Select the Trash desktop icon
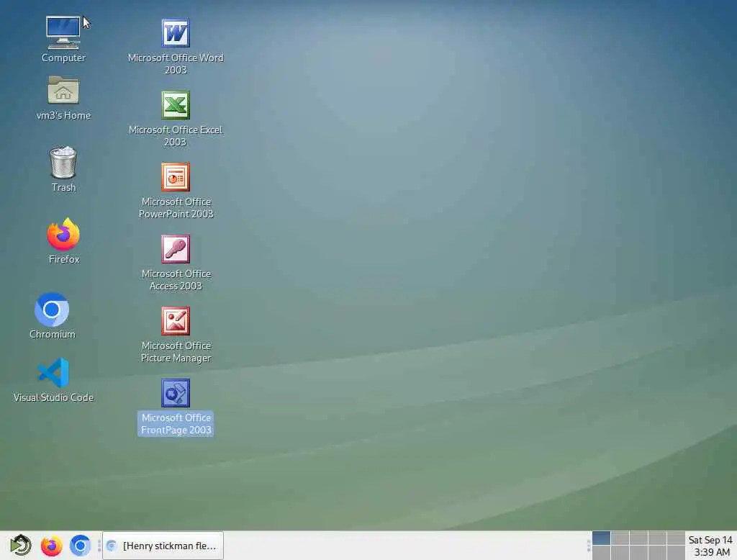The height and width of the screenshot is (560, 737). pos(63,162)
